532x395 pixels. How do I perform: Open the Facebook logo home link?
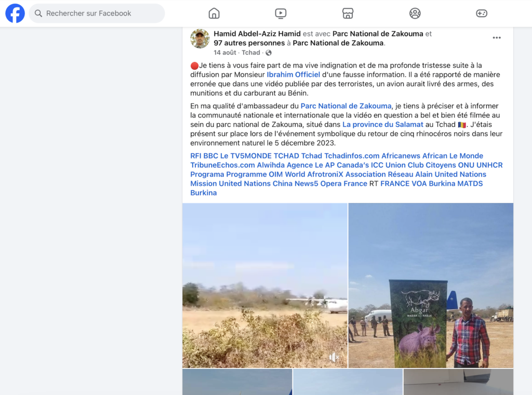(x=15, y=13)
